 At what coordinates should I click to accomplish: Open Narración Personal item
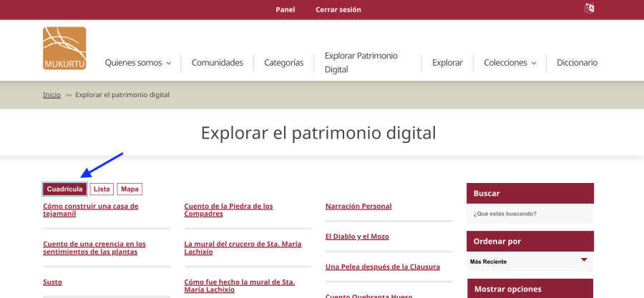tap(358, 207)
